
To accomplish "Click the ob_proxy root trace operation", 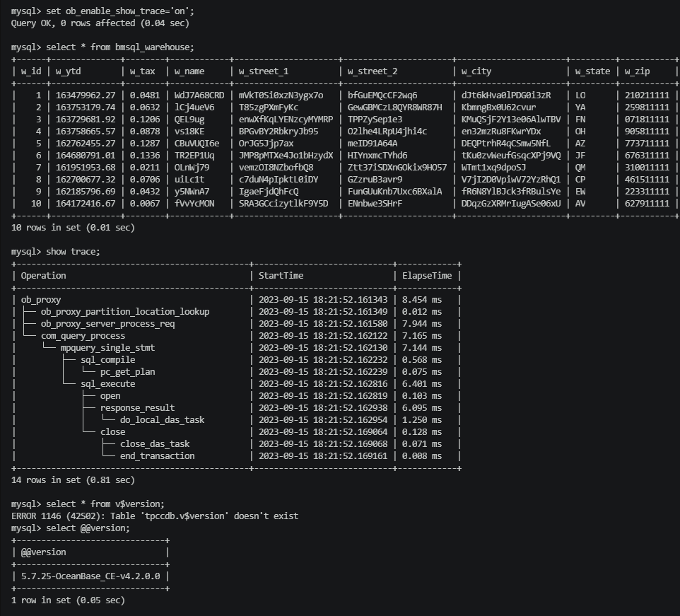I will pyautogui.click(x=41, y=300).
